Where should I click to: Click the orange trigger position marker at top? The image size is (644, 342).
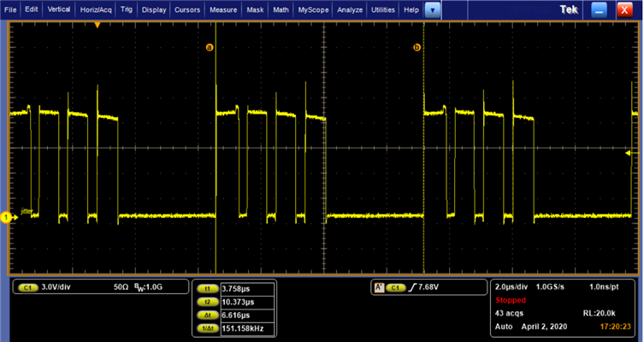coord(97,25)
